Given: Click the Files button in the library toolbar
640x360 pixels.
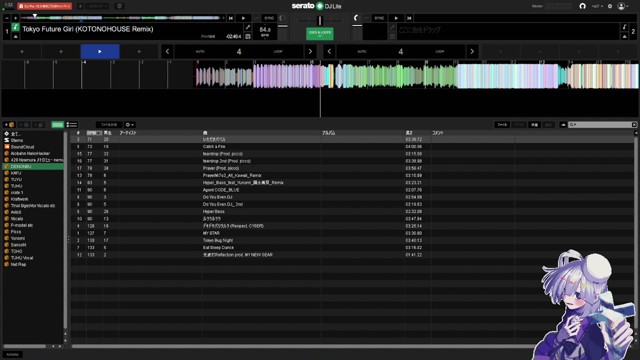Looking at the screenshot, I should [502, 124].
